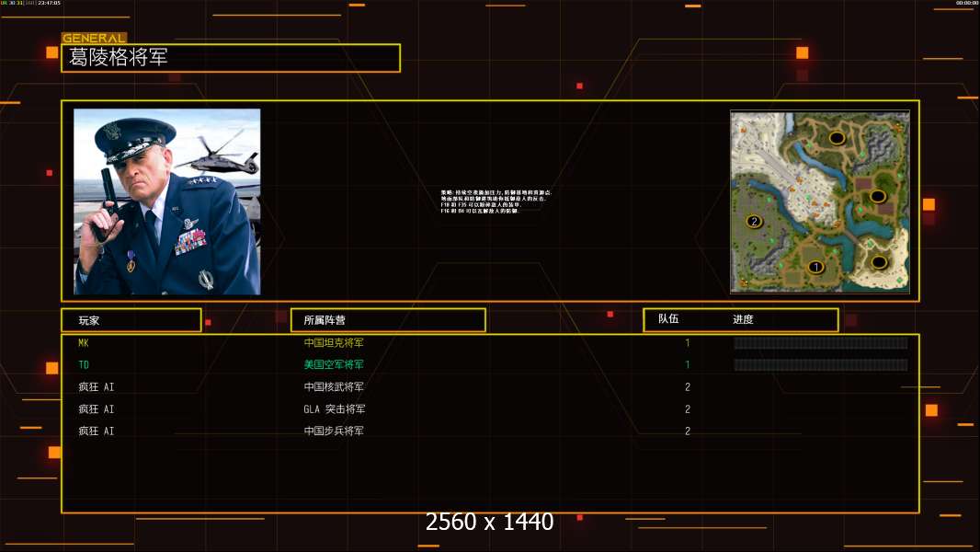Screen dimensions: 980x552
Task: Click faction 中国步兵将军
Action: (334, 431)
